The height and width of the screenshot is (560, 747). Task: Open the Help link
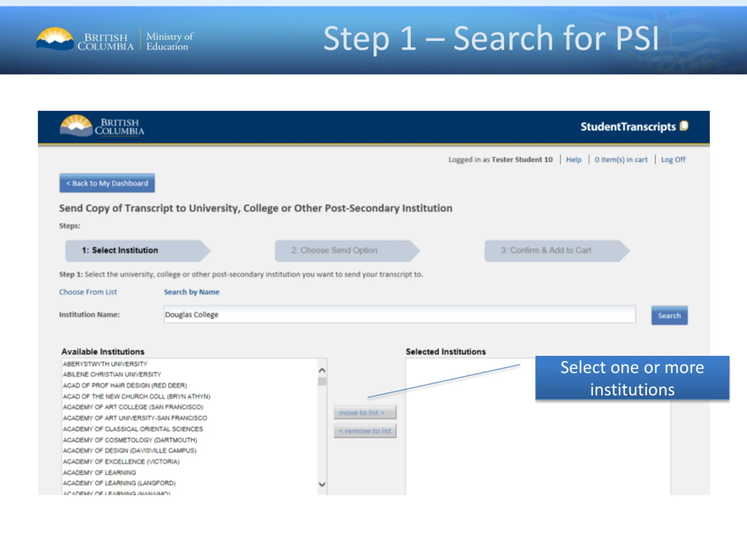pos(573,159)
